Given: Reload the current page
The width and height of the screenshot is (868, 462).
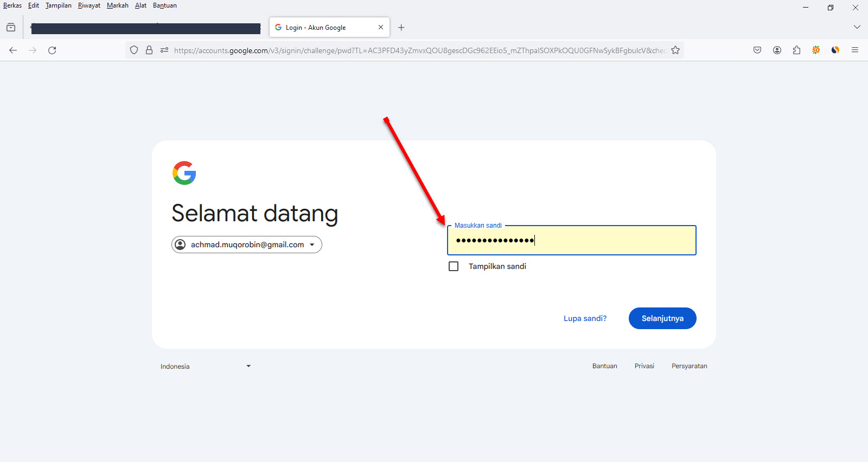Looking at the screenshot, I should (52, 50).
